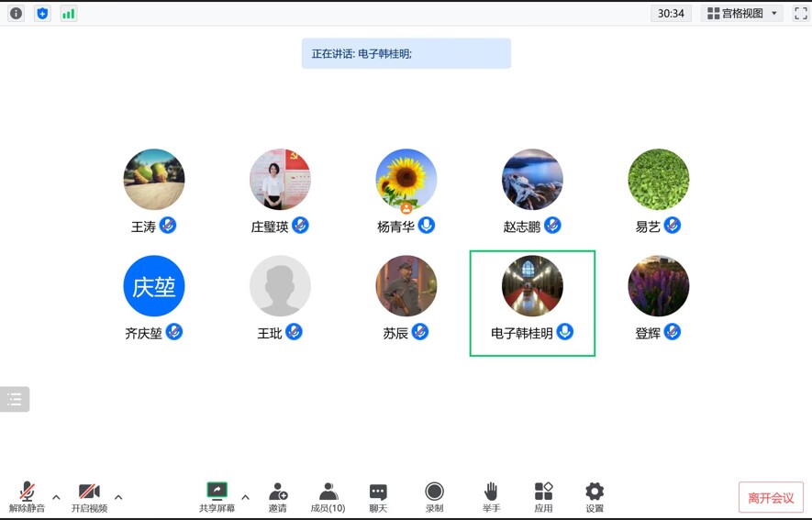
Task: Click the meeting info icon
Action: coord(17,14)
